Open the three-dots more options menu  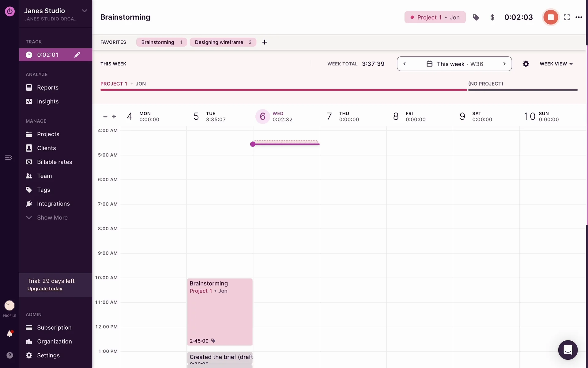(579, 17)
